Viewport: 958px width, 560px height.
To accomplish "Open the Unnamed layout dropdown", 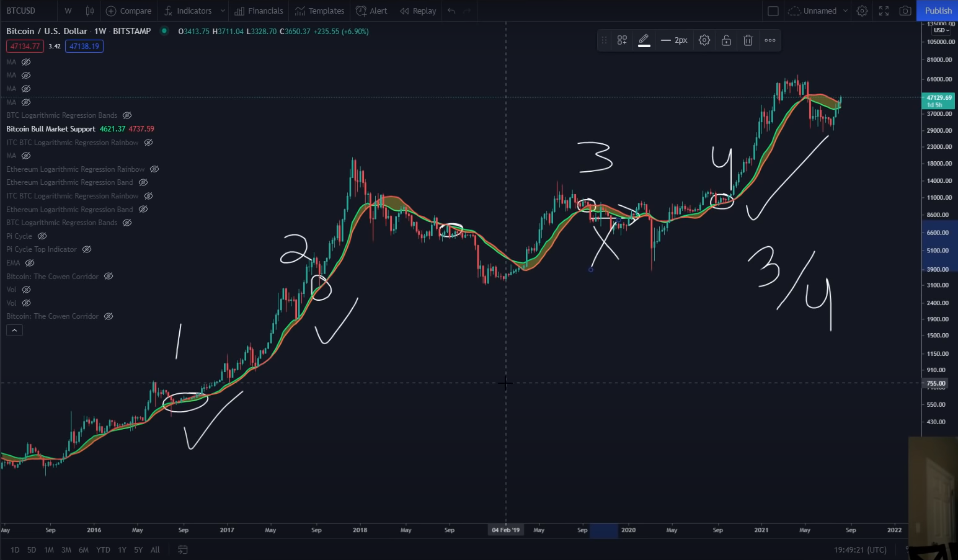I will point(845,11).
